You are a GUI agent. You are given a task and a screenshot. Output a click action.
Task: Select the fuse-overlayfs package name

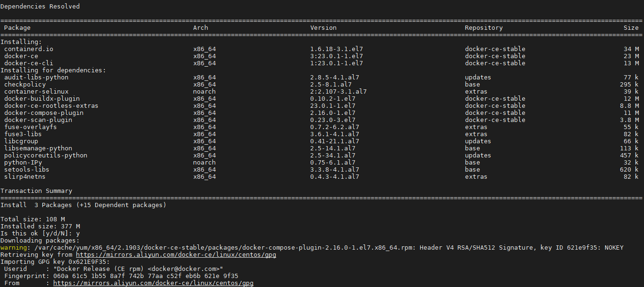pos(30,127)
